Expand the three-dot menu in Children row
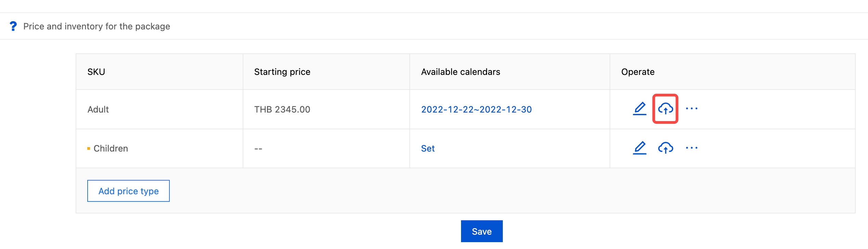Screen dimensions: 868x249 (691, 148)
